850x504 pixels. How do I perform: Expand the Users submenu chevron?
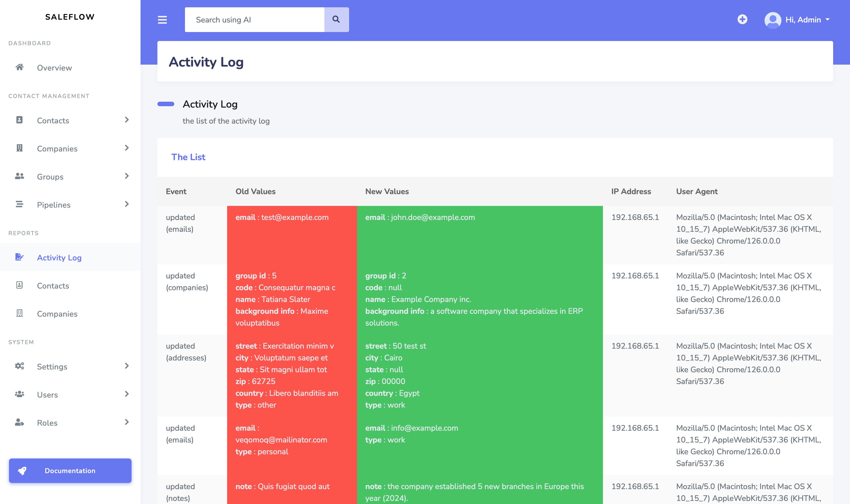pos(127,394)
